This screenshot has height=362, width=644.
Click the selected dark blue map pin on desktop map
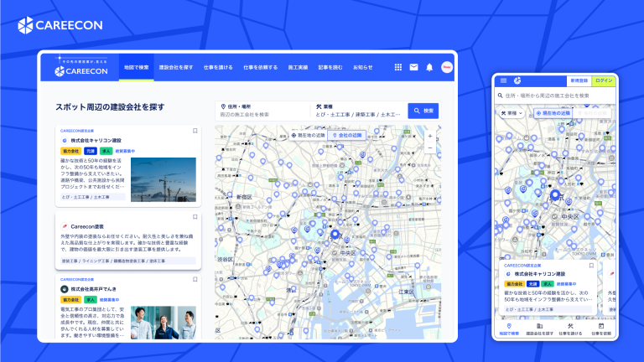point(335,235)
